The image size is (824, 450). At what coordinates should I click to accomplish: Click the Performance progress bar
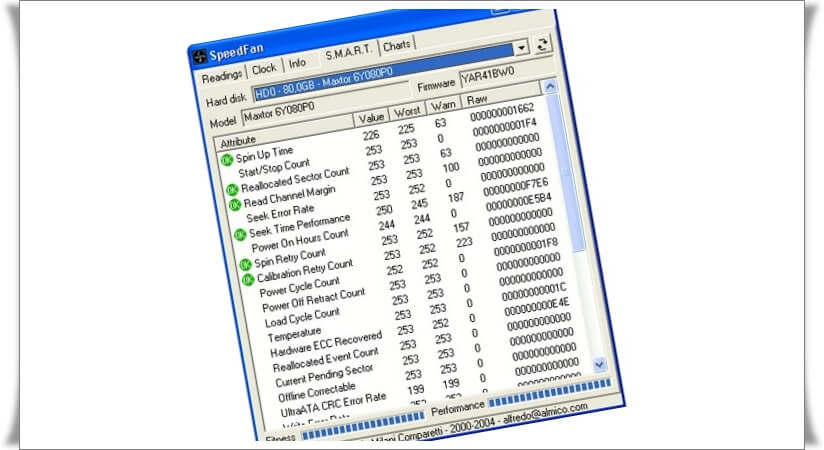coord(550,394)
